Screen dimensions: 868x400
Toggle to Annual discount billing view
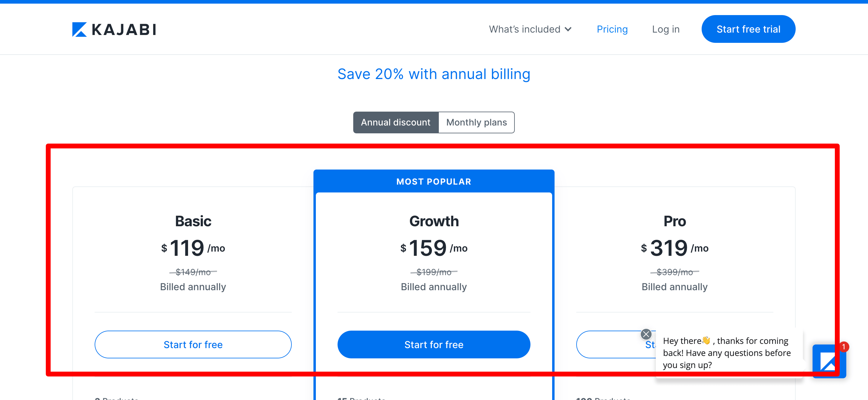pos(395,122)
